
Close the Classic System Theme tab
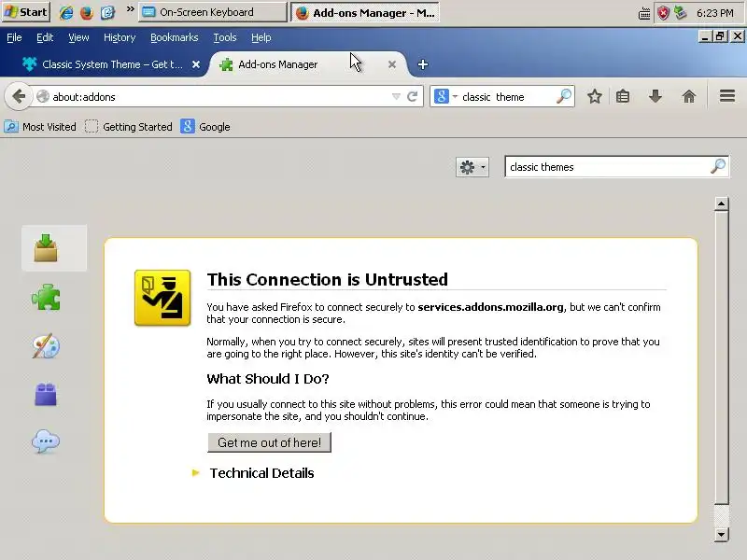pyautogui.click(x=196, y=64)
